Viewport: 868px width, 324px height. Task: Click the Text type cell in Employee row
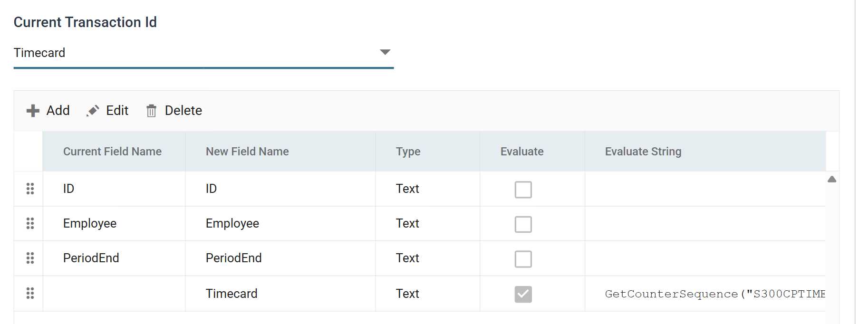(428, 223)
